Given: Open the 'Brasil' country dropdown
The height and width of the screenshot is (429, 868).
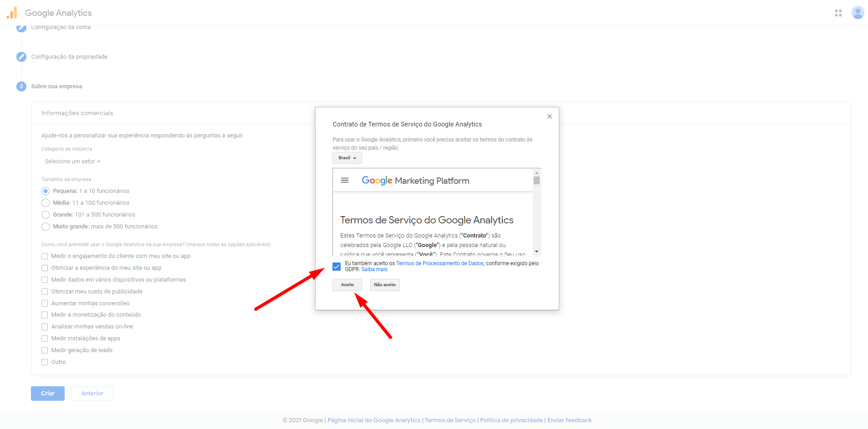Looking at the screenshot, I should 347,158.
